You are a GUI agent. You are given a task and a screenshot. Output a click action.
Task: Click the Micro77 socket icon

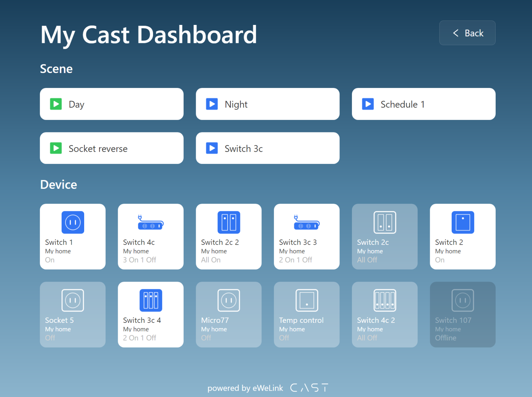pos(228,300)
